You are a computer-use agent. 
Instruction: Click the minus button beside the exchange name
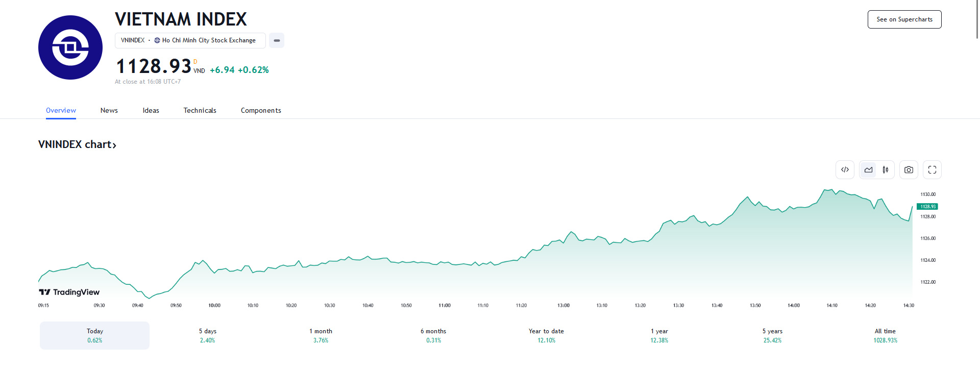(x=277, y=40)
